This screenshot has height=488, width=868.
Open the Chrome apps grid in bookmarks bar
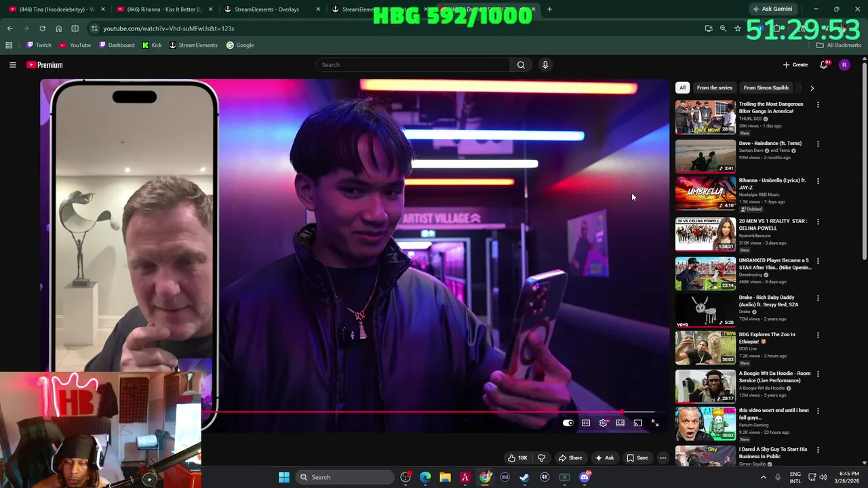9,45
